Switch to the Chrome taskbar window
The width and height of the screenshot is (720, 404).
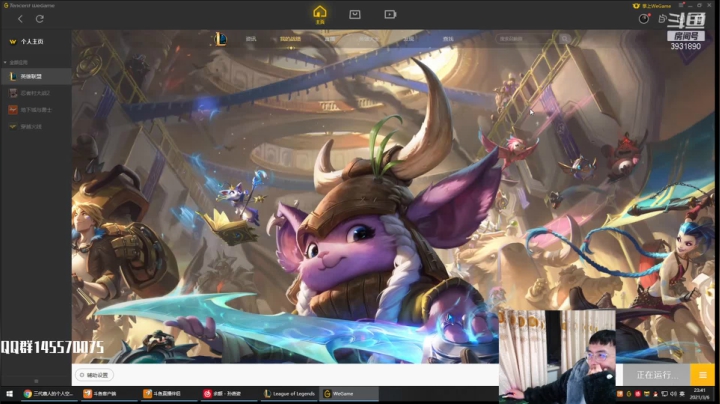tap(48, 394)
